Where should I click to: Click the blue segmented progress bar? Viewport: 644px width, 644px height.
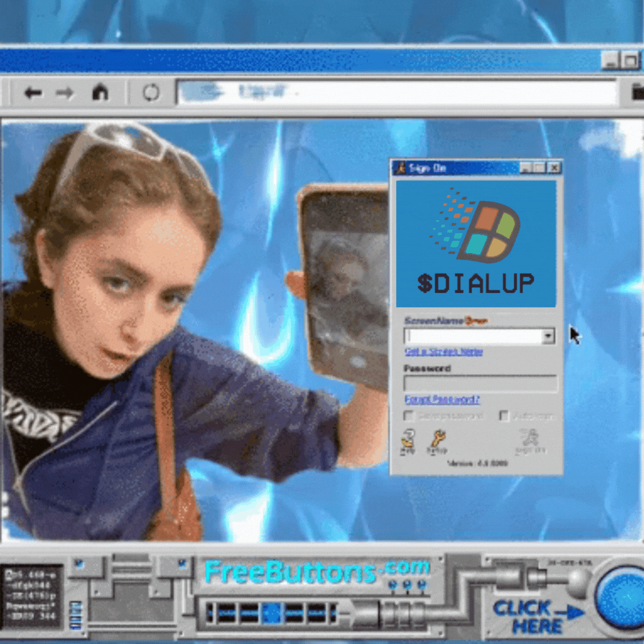tap(272, 614)
